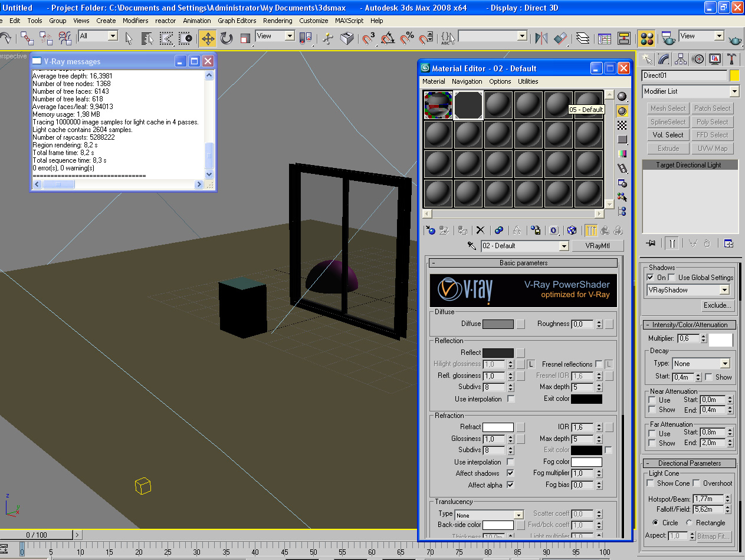The image size is (745, 560).
Task: Toggle Reflection Use interpolation checkbox
Action: point(511,399)
